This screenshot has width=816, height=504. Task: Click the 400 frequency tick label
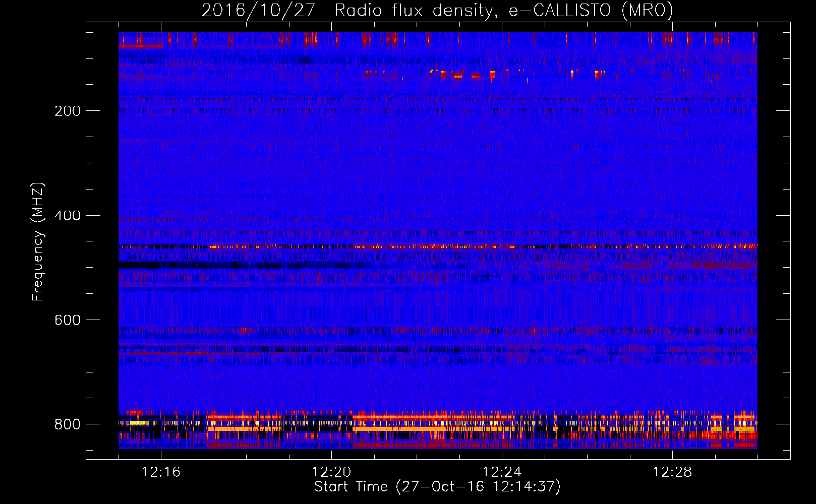tap(68, 216)
